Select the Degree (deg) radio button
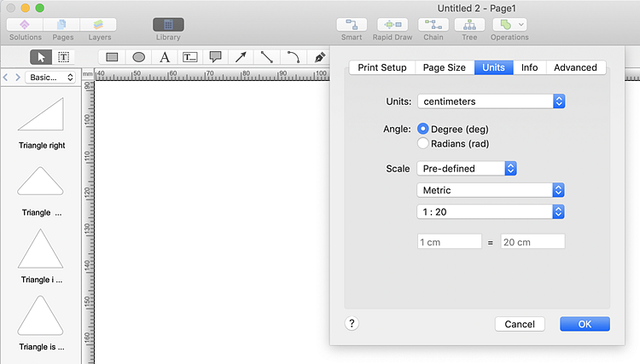This screenshot has width=640, height=364. tap(423, 129)
